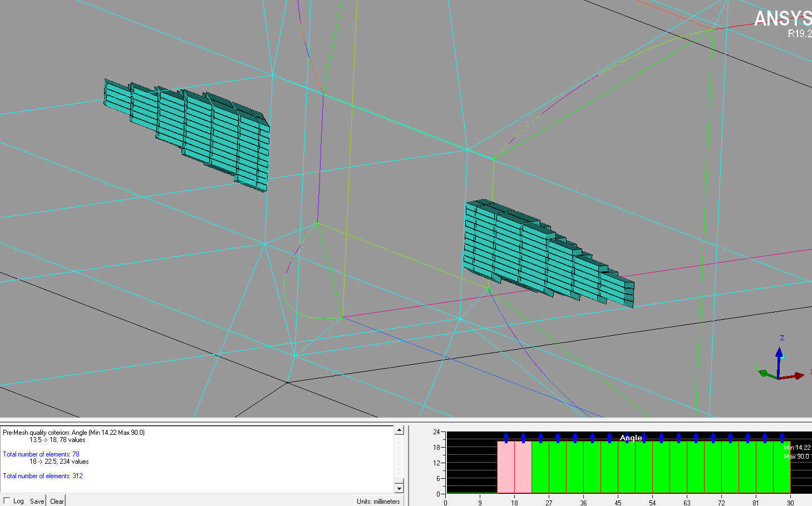The width and height of the screenshot is (812, 506).
Task: Click blue arrow above the first pink bar
Action: (506, 438)
